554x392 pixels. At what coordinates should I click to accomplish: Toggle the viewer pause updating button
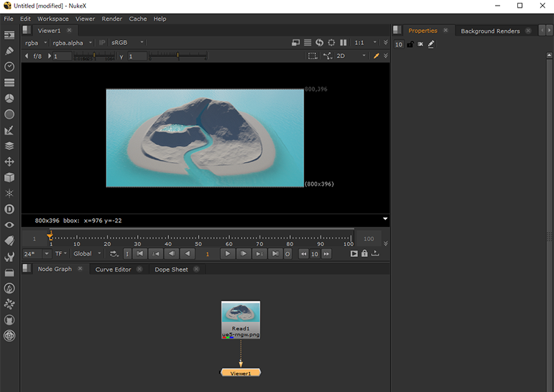click(x=343, y=42)
